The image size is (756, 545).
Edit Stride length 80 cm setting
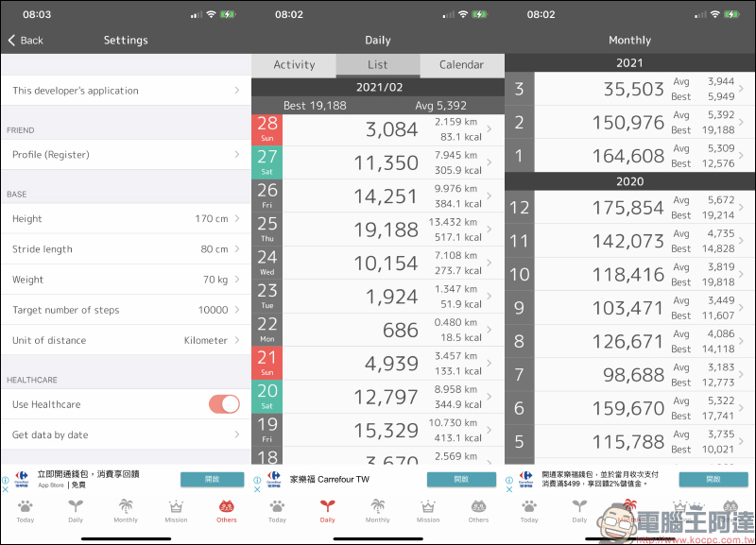(126, 248)
